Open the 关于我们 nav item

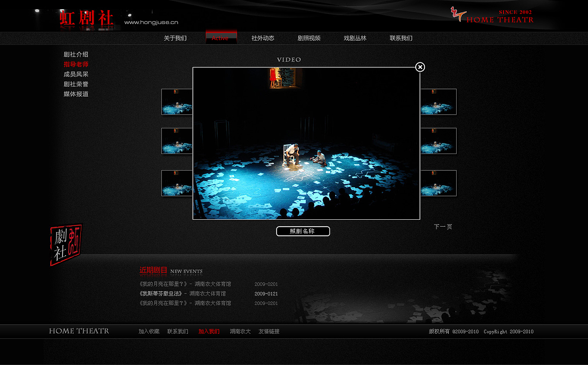(175, 38)
